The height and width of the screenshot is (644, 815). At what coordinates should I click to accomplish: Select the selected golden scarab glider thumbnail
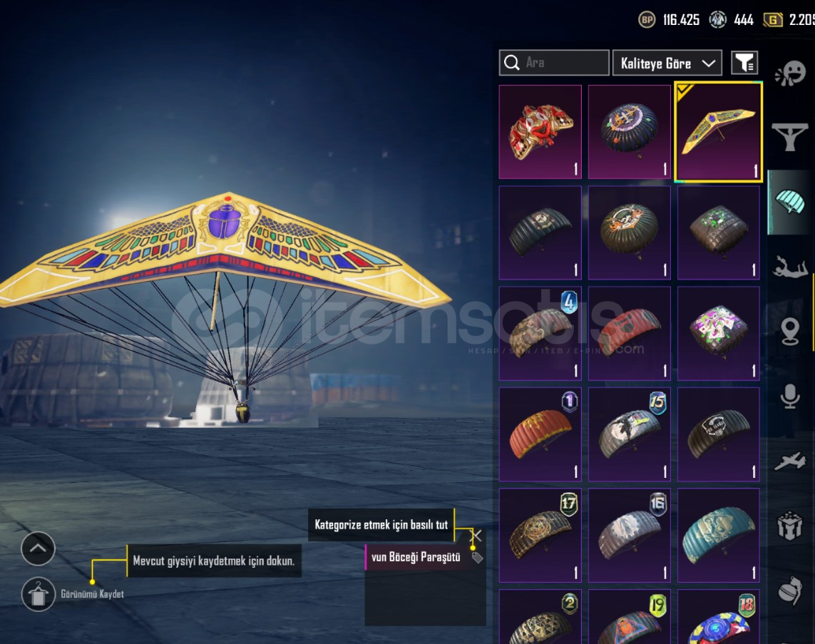(718, 132)
